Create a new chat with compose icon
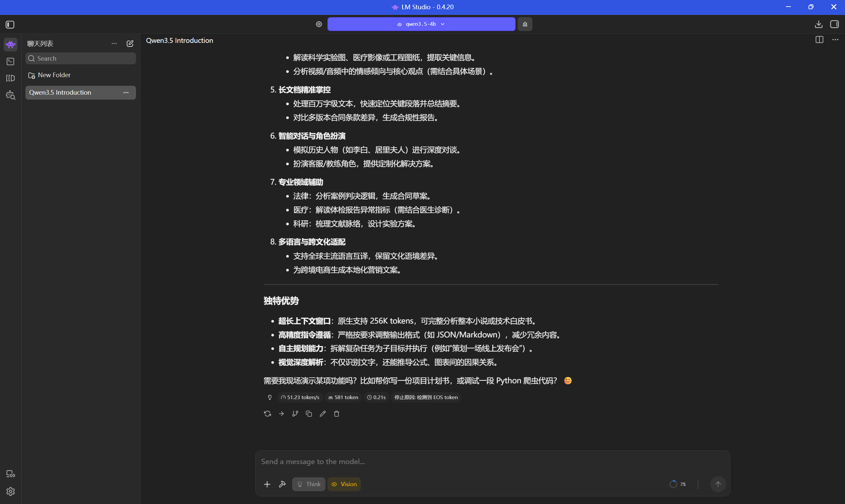The height and width of the screenshot is (504, 845). click(130, 44)
